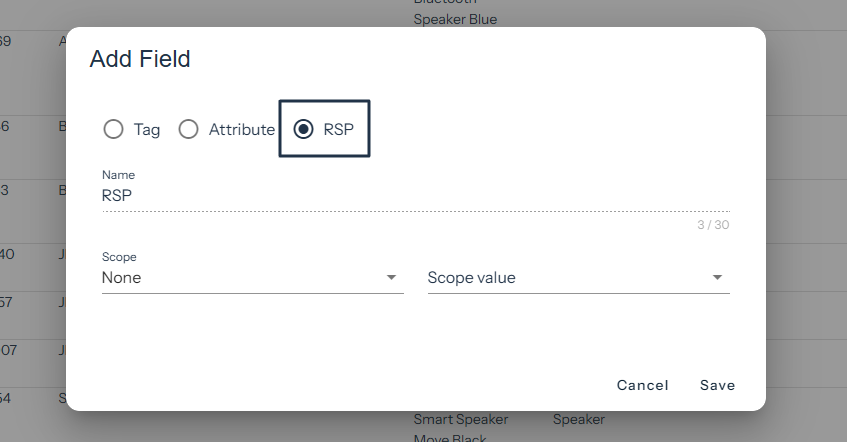Click the 3 / 30 character counter

click(x=713, y=225)
